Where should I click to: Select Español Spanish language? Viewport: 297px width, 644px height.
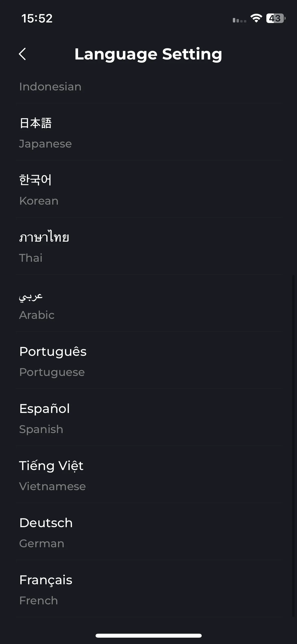point(148,417)
